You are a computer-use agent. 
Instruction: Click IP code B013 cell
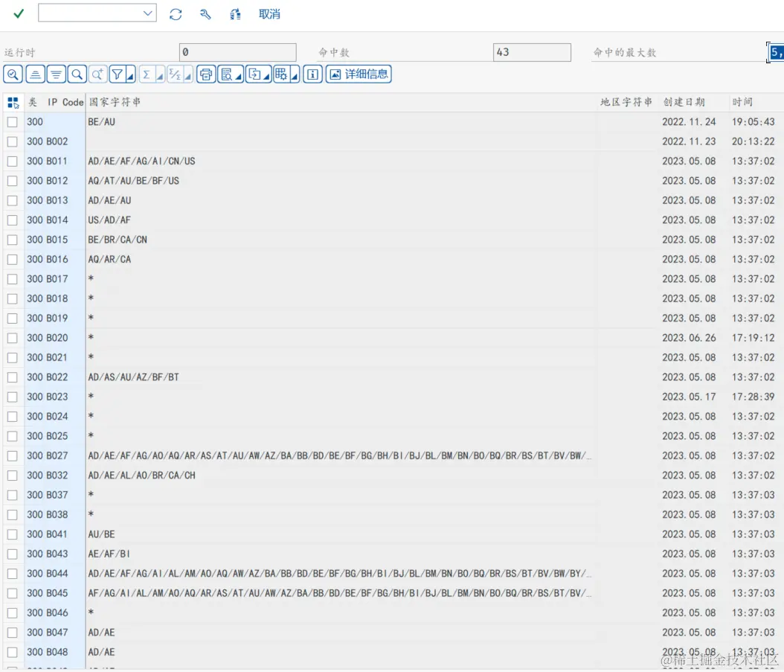point(57,200)
